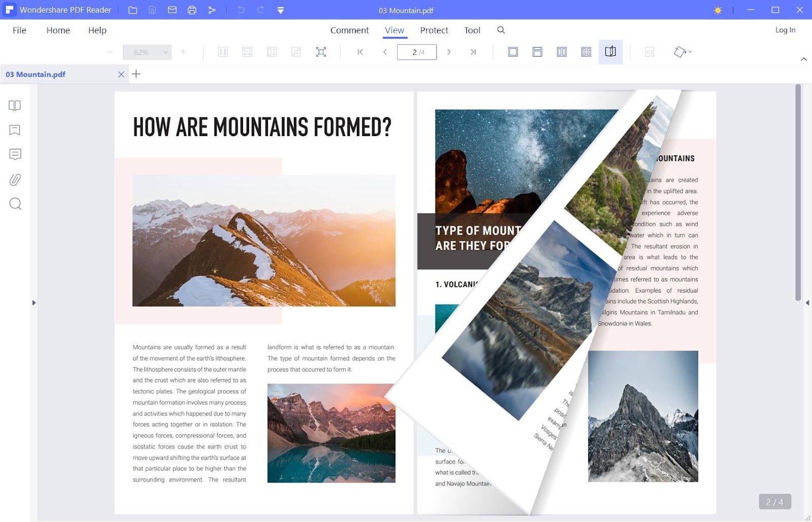Screen dimensions: 812x522
Task: Go to the previous page
Action: coord(385,52)
